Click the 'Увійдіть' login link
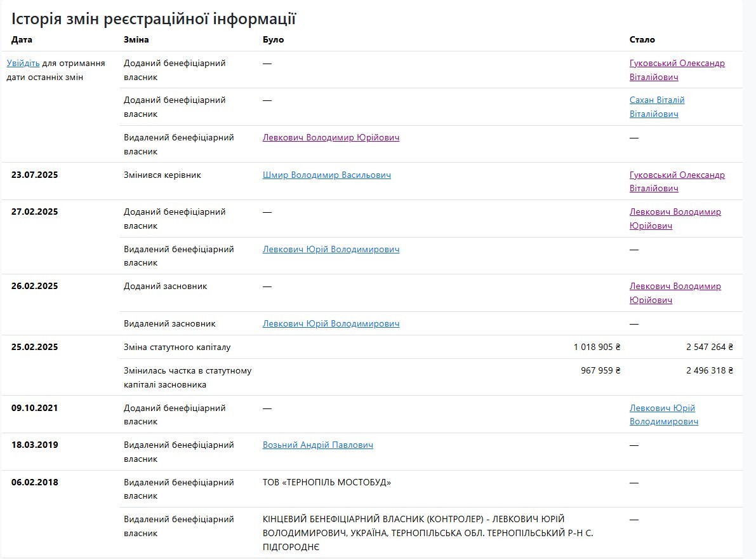Viewport: 756px width, 559px height. pos(23,64)
